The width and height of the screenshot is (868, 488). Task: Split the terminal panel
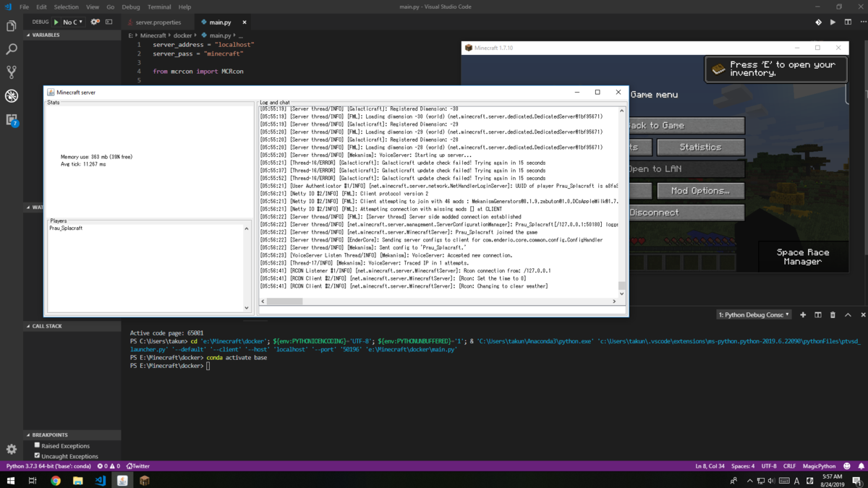pyautogui.click(x=818, y=315)
